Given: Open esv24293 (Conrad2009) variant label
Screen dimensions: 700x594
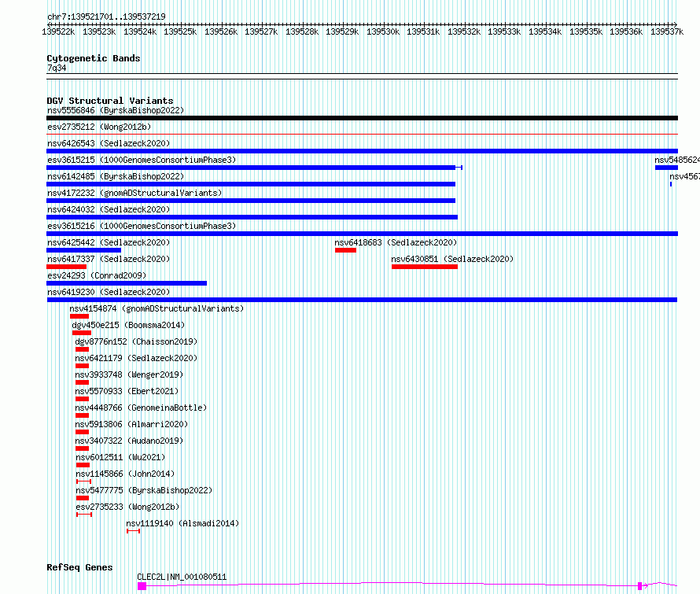Looking at the screenshot, I should point(97,275).
